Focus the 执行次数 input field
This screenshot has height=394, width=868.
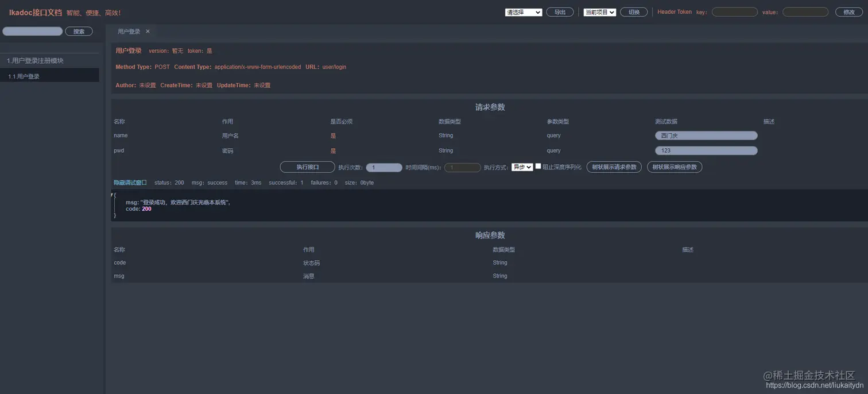click(384, 168)
